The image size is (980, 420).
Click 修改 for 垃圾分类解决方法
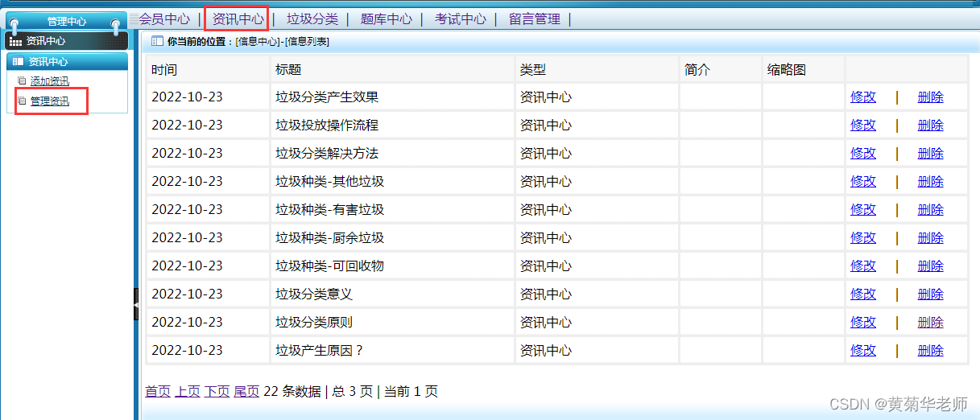(863, 153)
